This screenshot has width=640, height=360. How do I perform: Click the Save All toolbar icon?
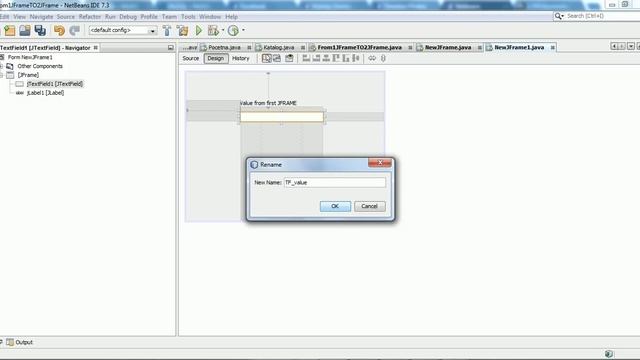40,31
